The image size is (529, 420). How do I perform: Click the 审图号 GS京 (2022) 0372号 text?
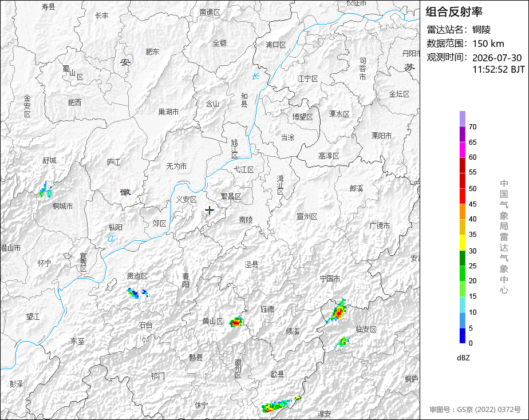(475, 410)
